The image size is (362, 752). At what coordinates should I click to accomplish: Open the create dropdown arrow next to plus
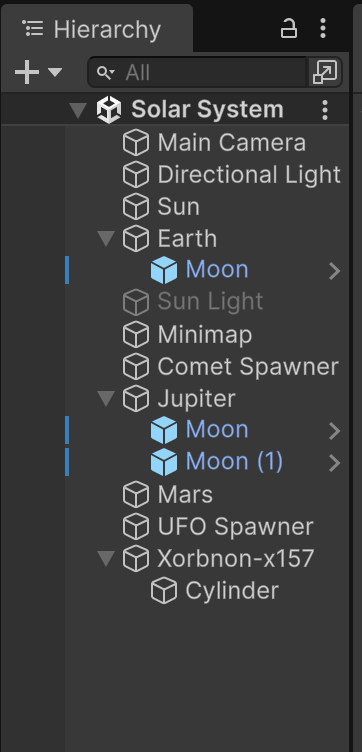pos(55,72)
